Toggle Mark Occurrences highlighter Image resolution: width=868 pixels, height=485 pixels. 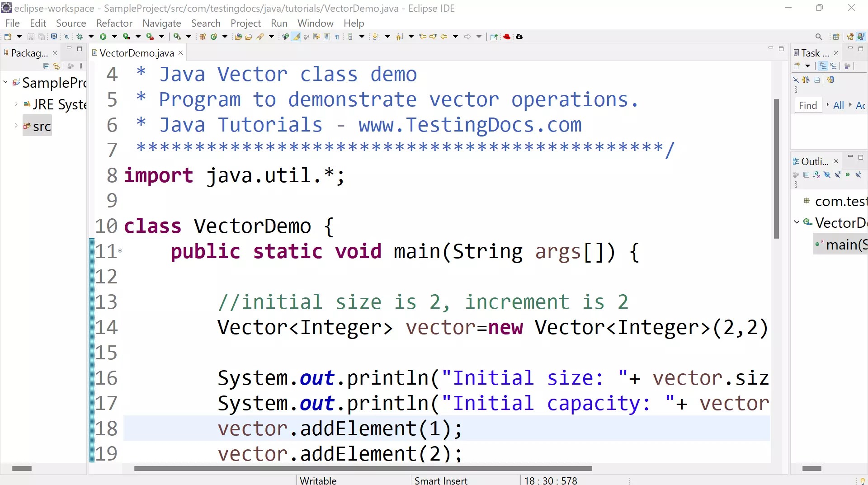[x=296, y=37]
